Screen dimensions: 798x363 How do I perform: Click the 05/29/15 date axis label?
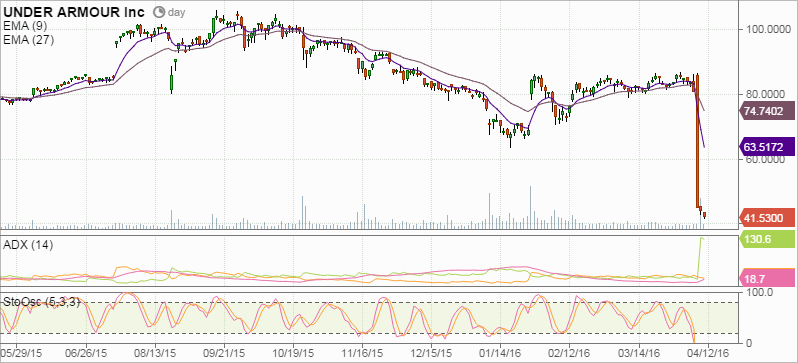(20, 352)
